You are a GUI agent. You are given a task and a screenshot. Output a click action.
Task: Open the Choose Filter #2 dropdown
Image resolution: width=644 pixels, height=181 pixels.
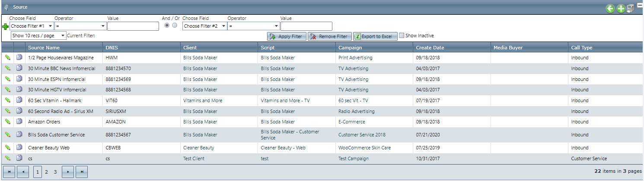point(204,26)
